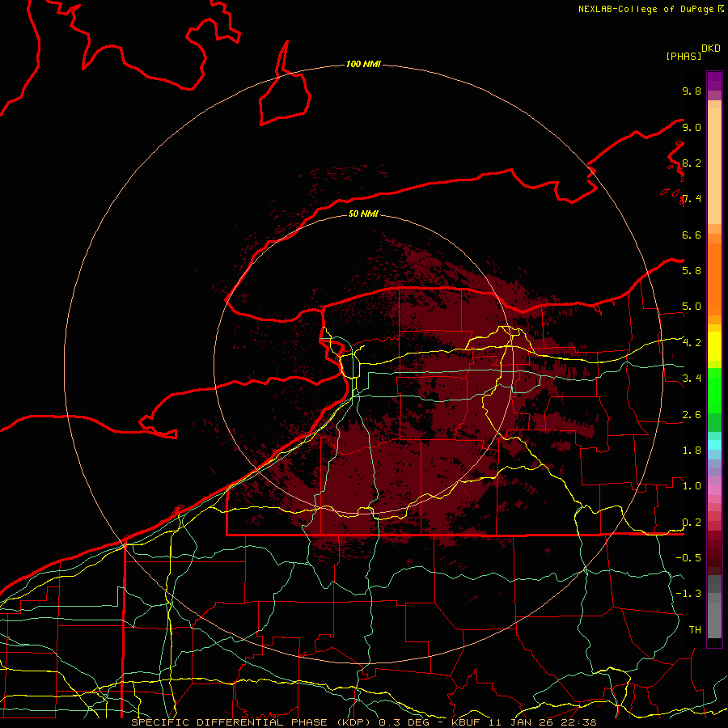Pick the cyan band of the color bar
Image resolution: width=728 pixels, height=728 pixels.
click(x=714, y=445)
